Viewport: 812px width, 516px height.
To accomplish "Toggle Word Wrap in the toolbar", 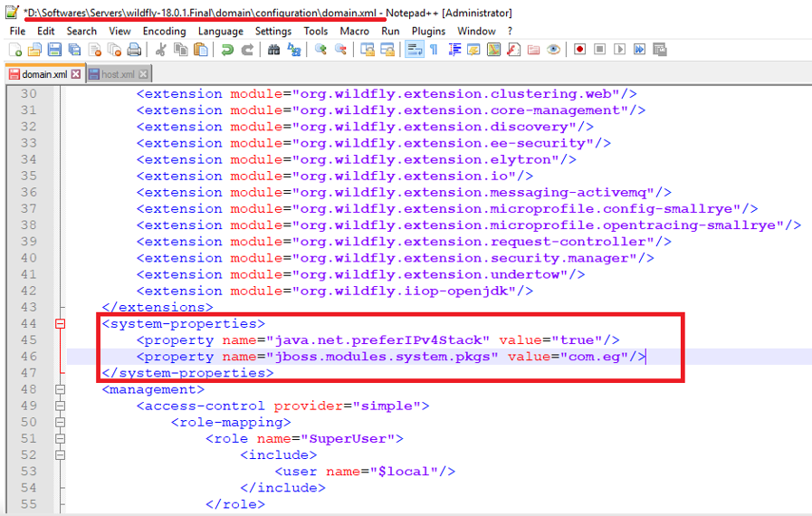I will (x=415, y=50).
